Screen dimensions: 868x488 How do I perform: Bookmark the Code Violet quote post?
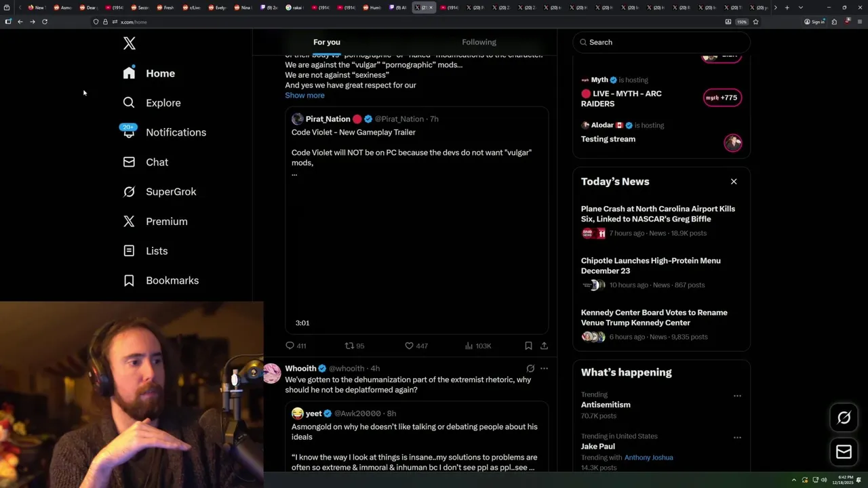point(528,346)
